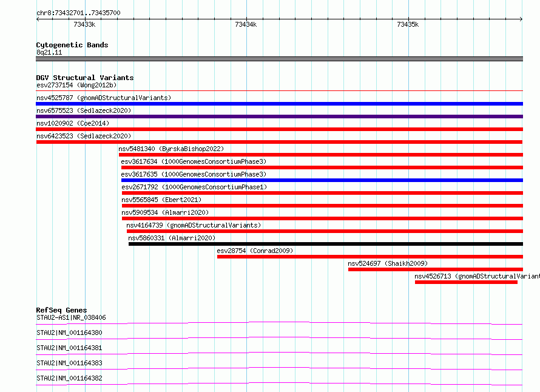Viewport: 540px width, 392px height.
Task: Select the nsv5481340 (ByrskaBishop2022) label
Action: pyautogui.click(x=171, y=149)
